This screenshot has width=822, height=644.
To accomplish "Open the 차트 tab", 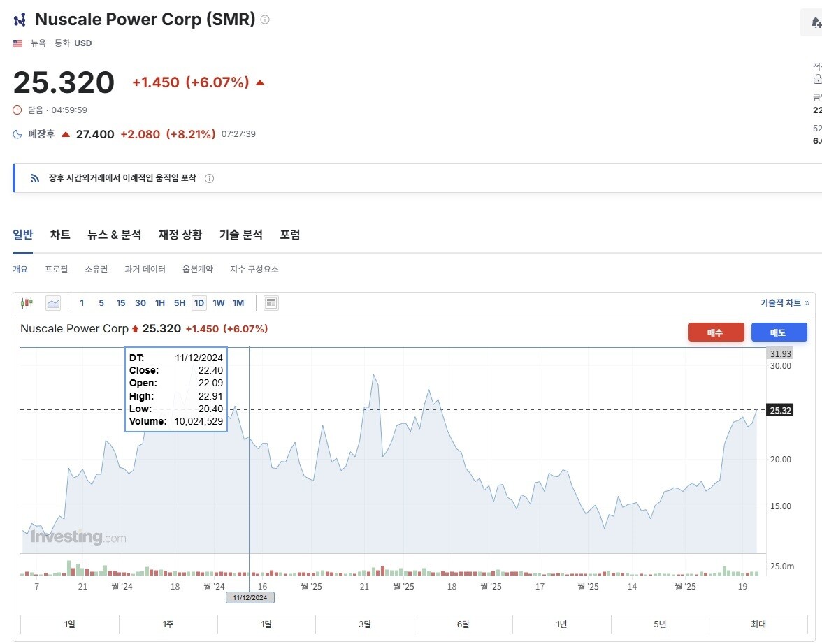I will (60, 235).
